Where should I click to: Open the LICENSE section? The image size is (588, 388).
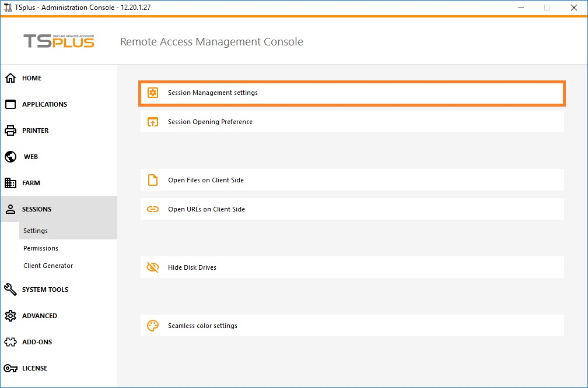59,368
